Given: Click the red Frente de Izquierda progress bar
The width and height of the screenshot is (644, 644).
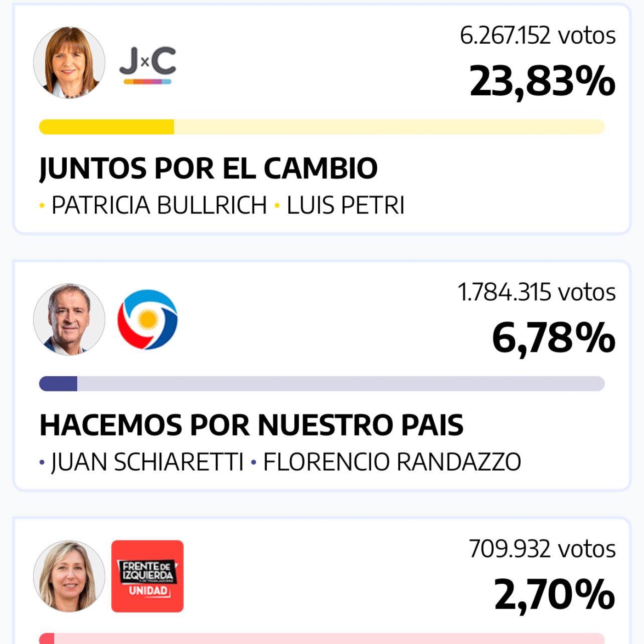Looking at the screenshot, I should (x=322, y=638).
